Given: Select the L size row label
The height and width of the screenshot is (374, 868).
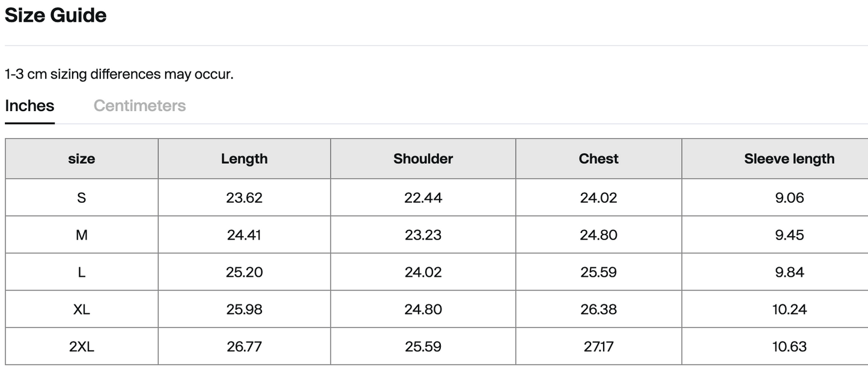Looking at the screenshot, I should [x=82, y=272].
